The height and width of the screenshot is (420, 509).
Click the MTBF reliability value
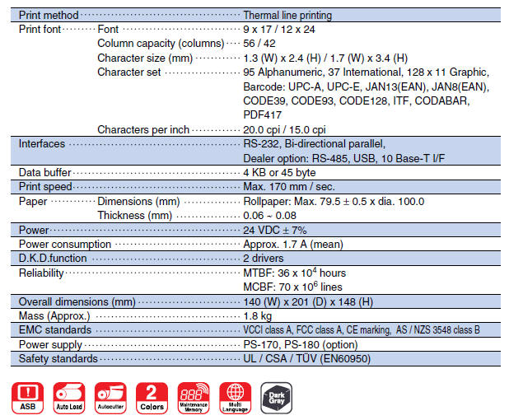294,273
